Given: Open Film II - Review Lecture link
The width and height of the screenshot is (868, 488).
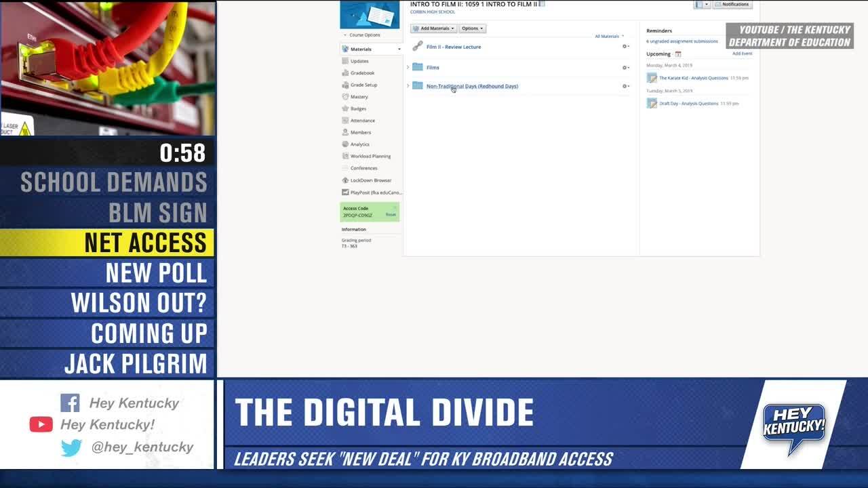Looking at the screenshot, I should [x=454, y=47].
